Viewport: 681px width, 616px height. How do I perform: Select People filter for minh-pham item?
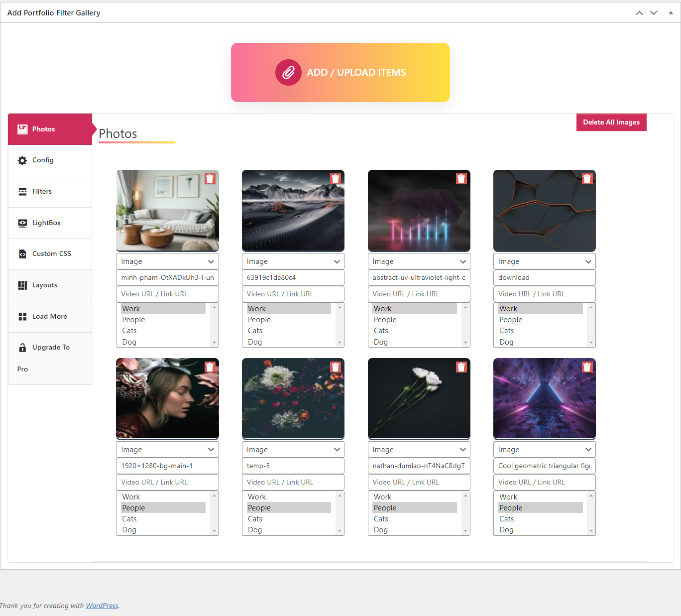[163, 320]
